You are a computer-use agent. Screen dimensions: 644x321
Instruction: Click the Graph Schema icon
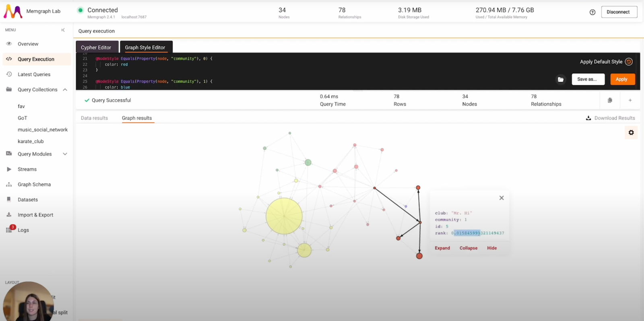click(9, 184)
